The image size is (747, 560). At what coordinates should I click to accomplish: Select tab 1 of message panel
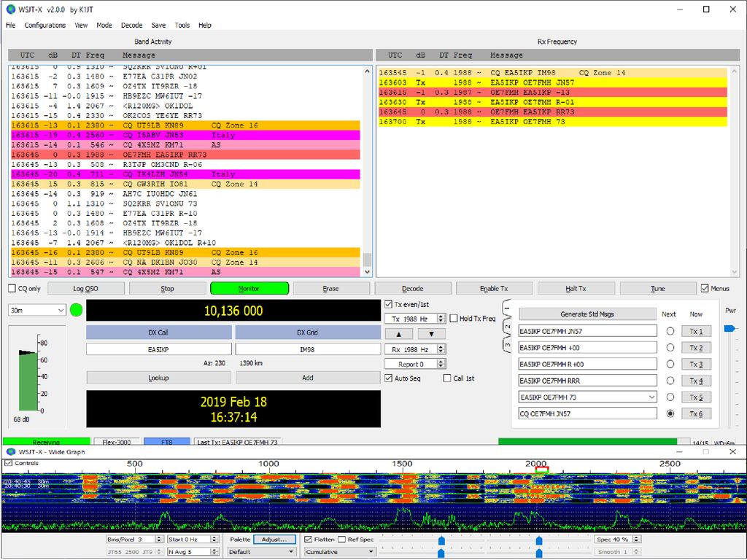tap(507, 309)
